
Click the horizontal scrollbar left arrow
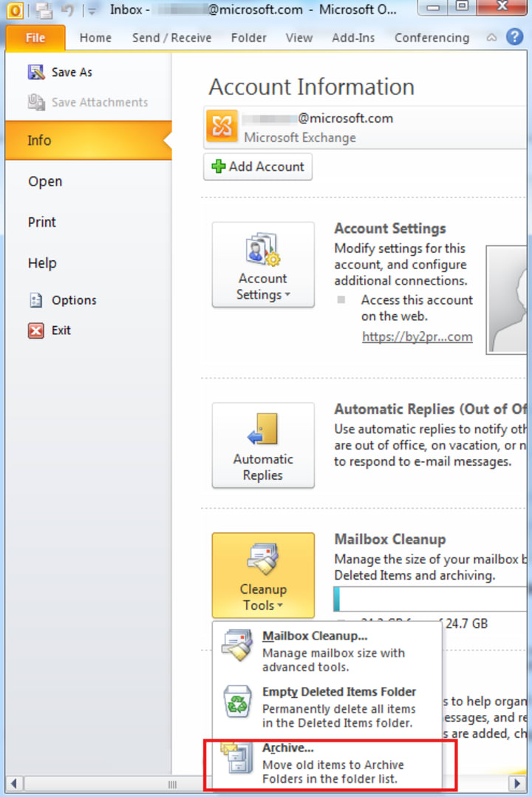14,783
